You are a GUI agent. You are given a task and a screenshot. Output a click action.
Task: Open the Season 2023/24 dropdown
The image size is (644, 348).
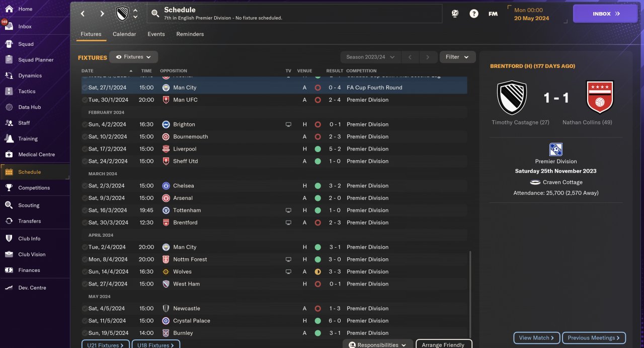coord(370,57)
